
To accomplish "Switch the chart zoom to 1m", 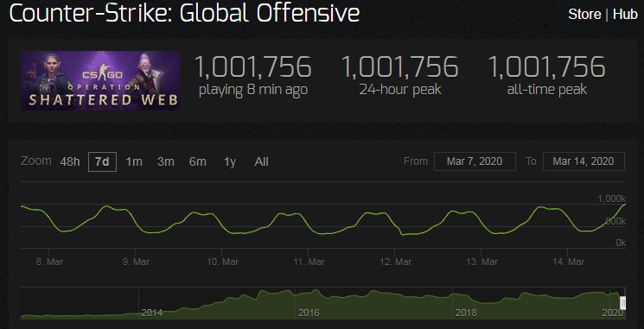I will coord(134,162).
